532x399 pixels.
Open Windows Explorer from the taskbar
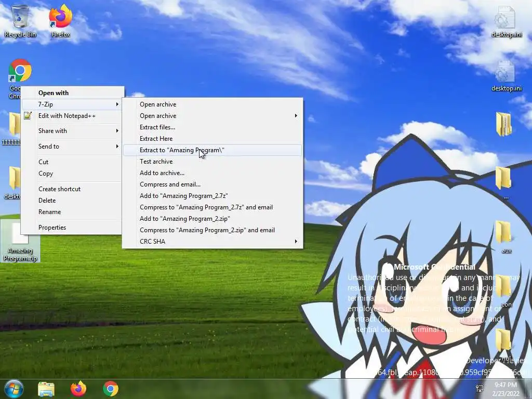point(46,389)
